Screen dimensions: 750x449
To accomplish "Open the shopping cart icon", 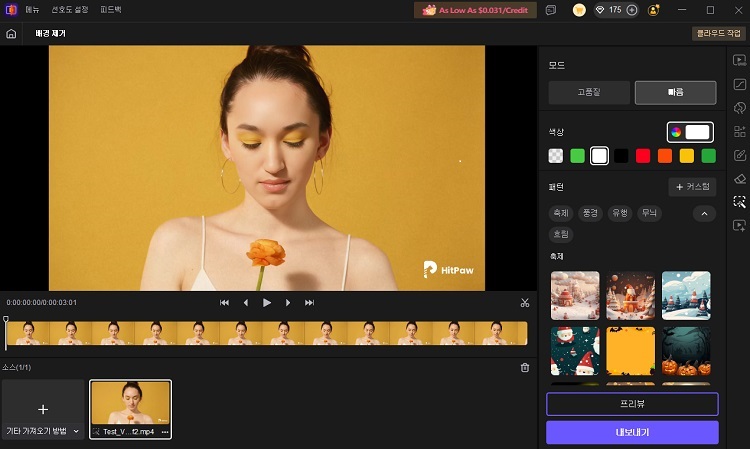I will pos(579,10).
